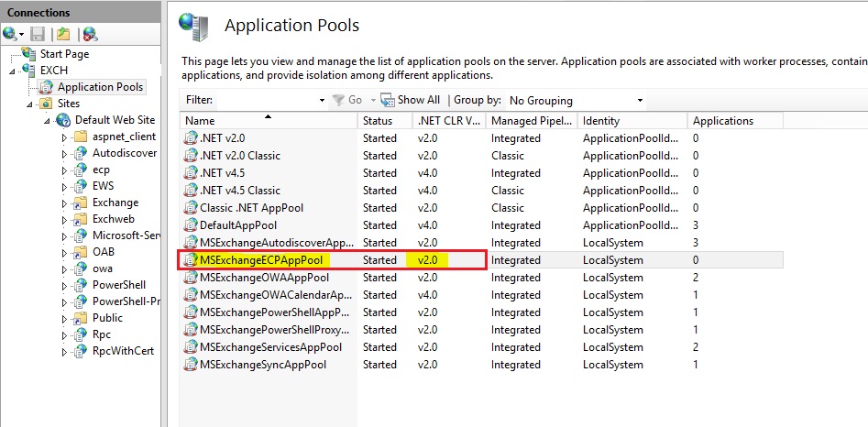The height and width of the screenshot is (427, 868).
Task: Click the Rpc application icon
Action: [x=81, y=334]
